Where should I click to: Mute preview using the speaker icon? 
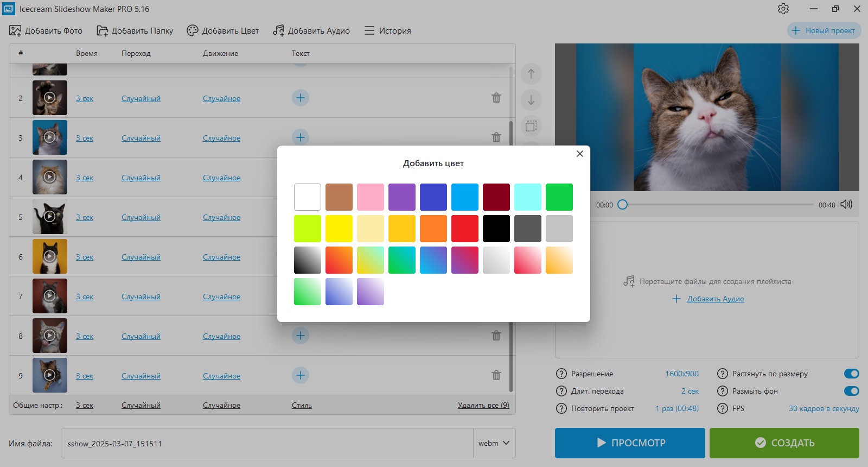click(846, 204)
